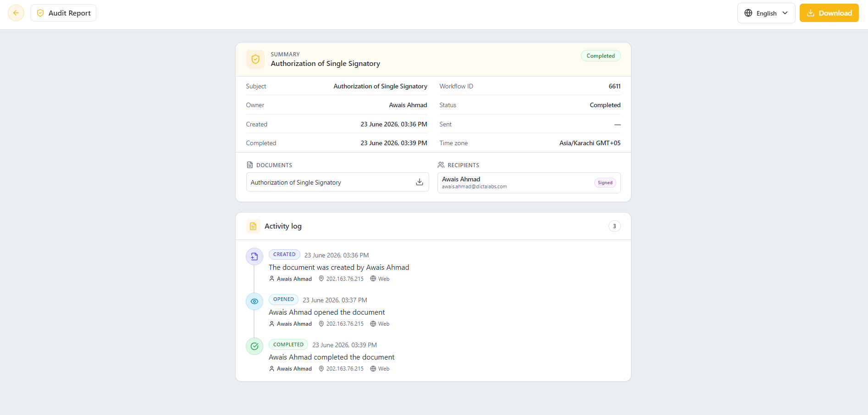Click 'Awais Ahmad opened the document' text
868x415 pixels.
click(327, 312)
